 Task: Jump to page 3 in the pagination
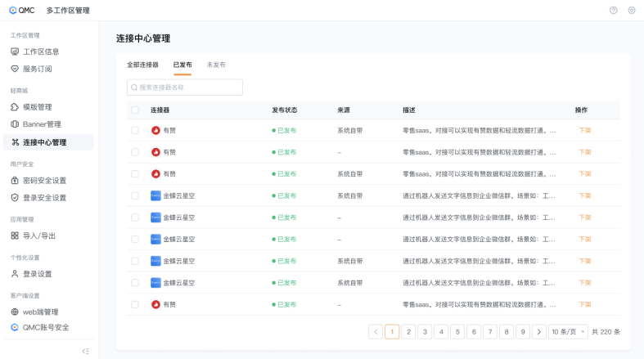[425, 332]
